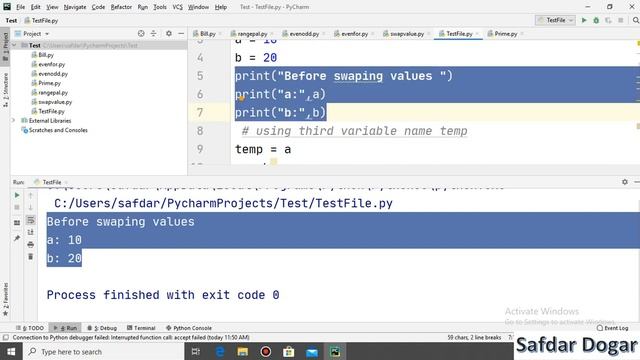Open Project view dropdown arrow
Image resolution: width=640 pixels, height=360 pixels.
pyautogui.click(x=47, y=34)
